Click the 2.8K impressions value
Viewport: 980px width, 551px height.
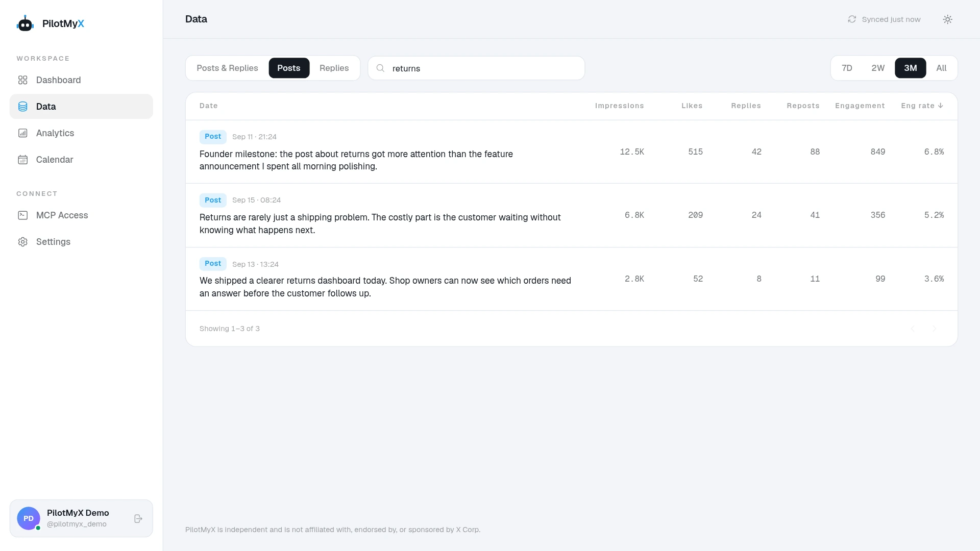(634, 279)
